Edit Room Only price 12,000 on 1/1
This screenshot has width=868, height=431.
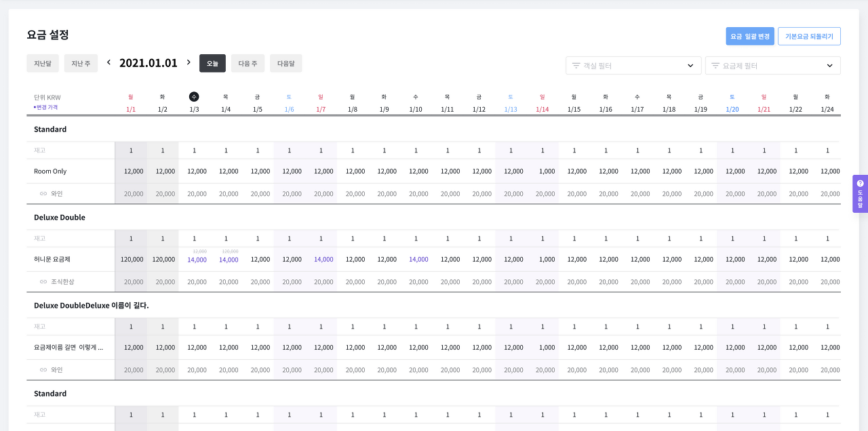[134, 171]
